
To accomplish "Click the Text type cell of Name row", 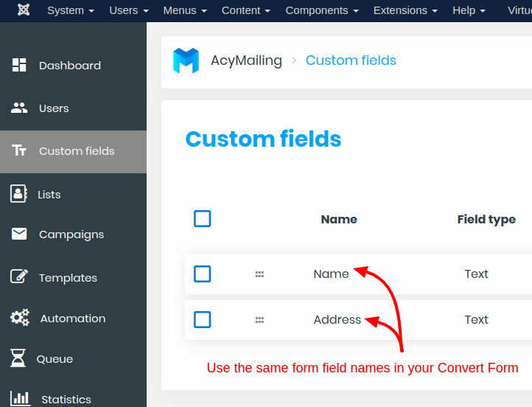I will (476, 274).
